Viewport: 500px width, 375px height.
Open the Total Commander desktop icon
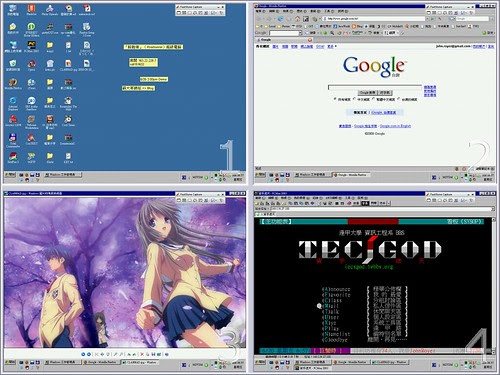coord(13,137)
